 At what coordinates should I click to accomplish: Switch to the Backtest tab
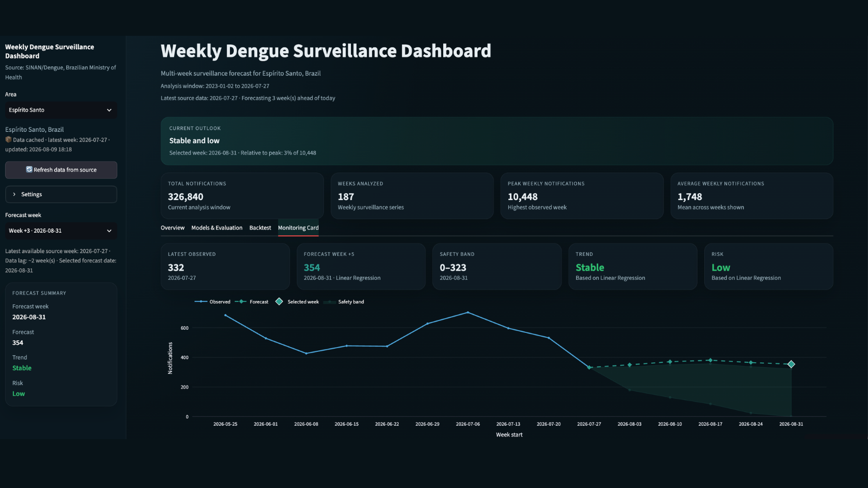tap(260, 228)
